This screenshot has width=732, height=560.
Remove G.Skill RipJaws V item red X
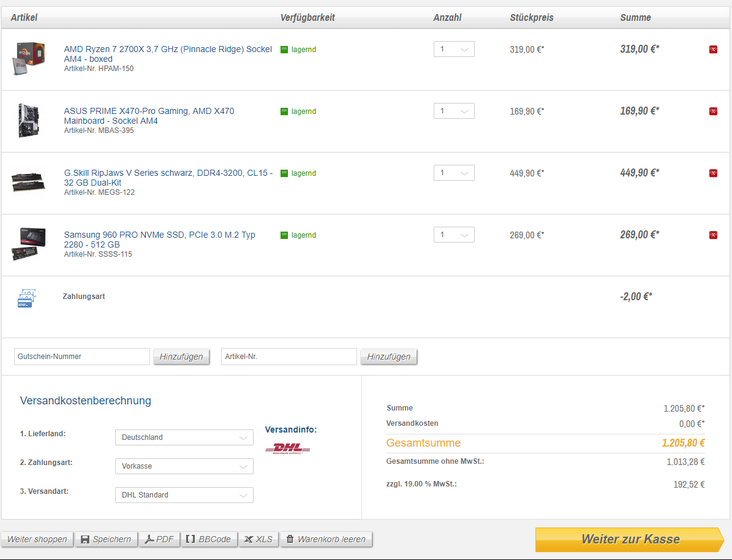pos(713,173)
